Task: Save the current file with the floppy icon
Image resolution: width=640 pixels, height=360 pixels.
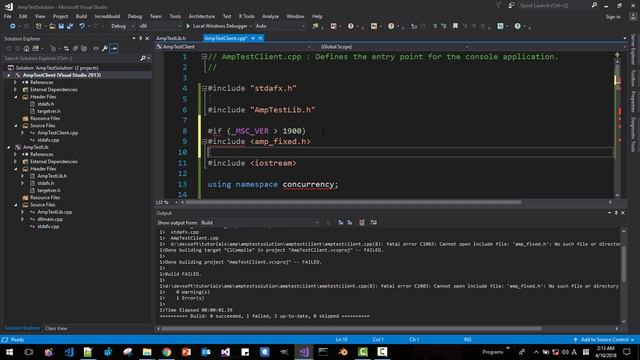Action: (x=61, y=26)
